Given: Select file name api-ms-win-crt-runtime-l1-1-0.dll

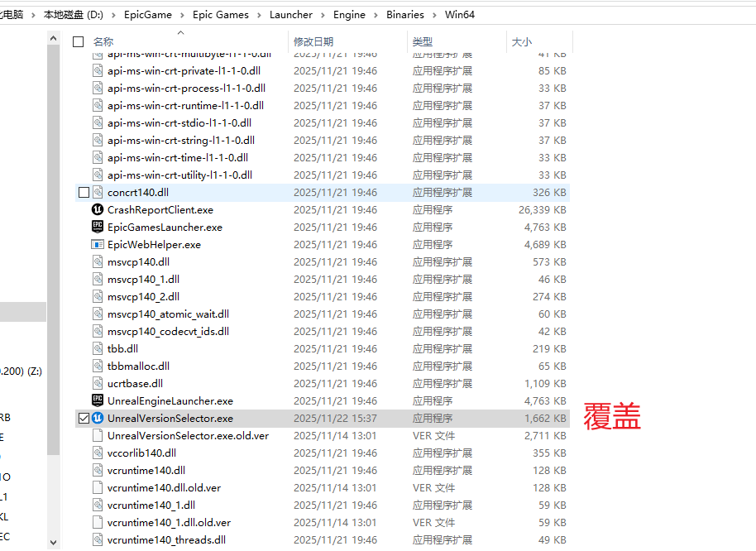Looking at the screenshot, I should click(185, 106).
